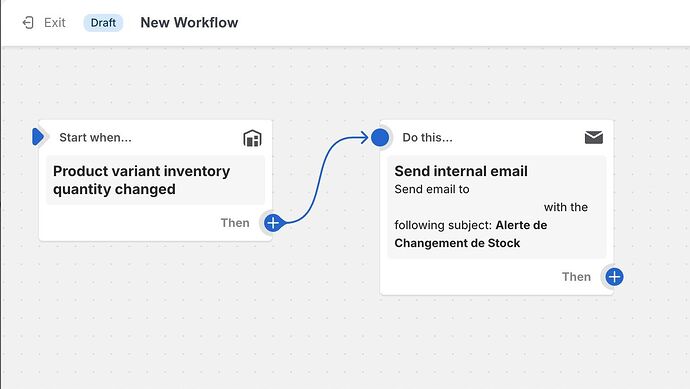Click the Do this... header text
Screen dimensions: 690x389
pyautogui.click(x=427, y=137)
